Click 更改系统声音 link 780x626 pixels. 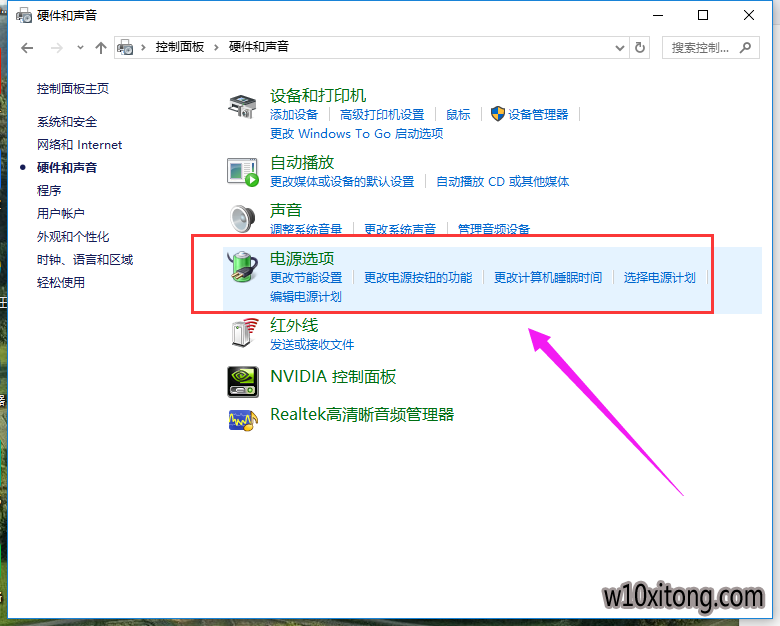point(400,229)
